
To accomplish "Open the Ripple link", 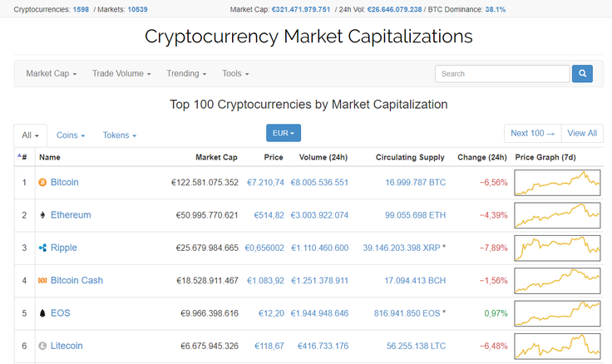I will point(64,248).
